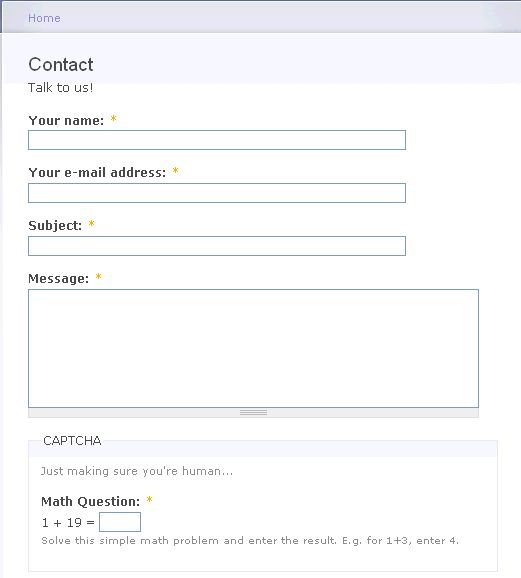Viewport: 521px width, 578px height.
Task: Click into the e-mail address input box
Action: (217, 193)
